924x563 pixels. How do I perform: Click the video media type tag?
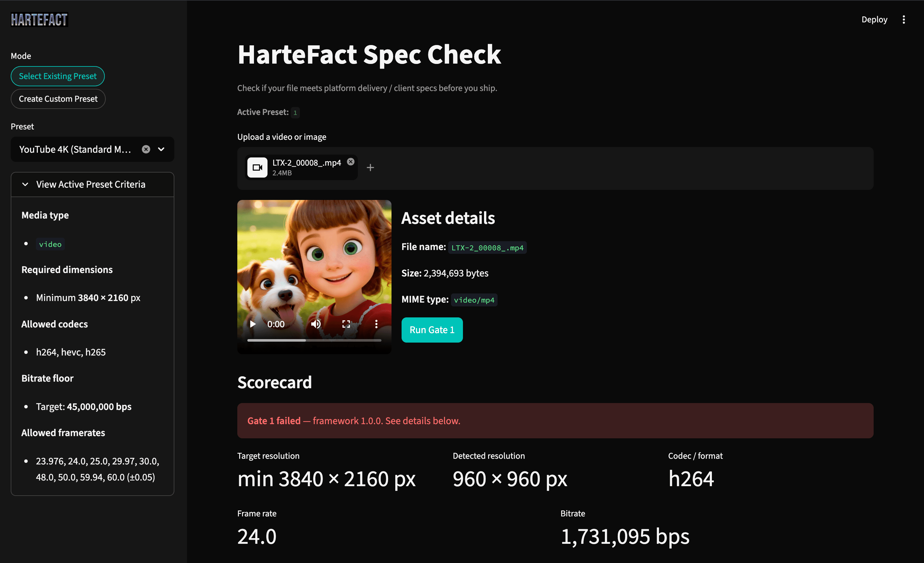click(x=50, y=244)
